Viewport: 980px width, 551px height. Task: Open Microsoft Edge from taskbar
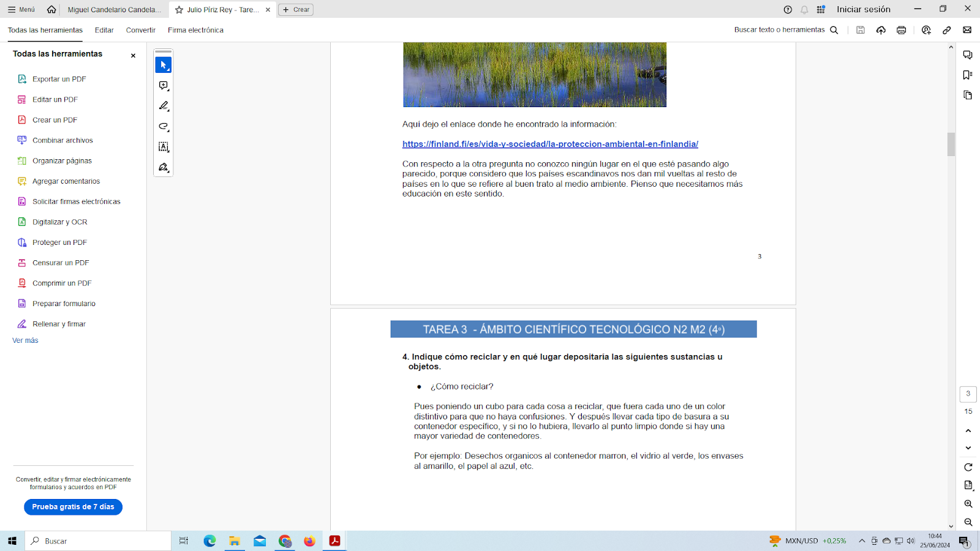[209, 541]
